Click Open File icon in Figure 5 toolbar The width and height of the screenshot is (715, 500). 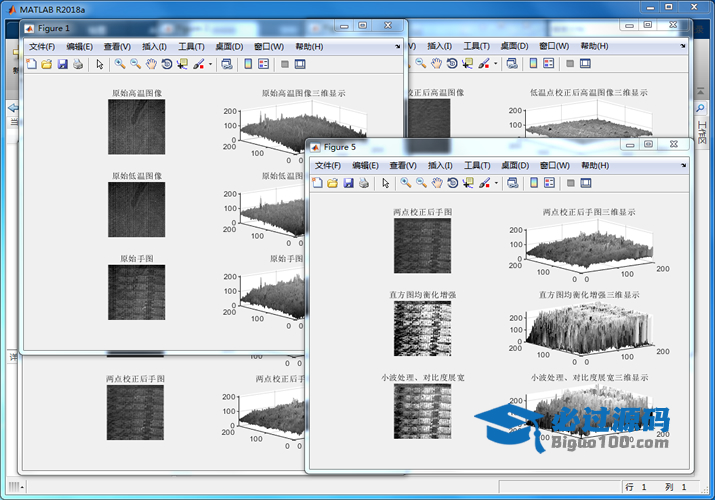click(333, 183)
